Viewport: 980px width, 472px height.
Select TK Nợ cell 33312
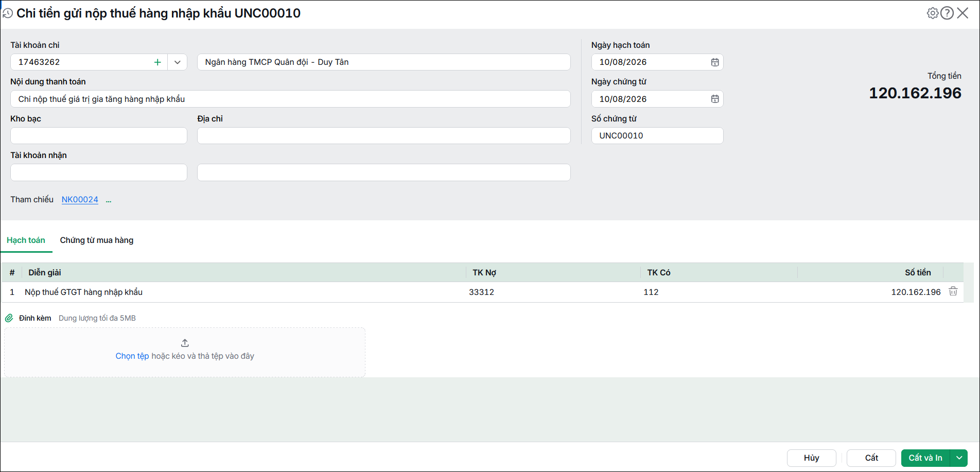tap(553, 292)
